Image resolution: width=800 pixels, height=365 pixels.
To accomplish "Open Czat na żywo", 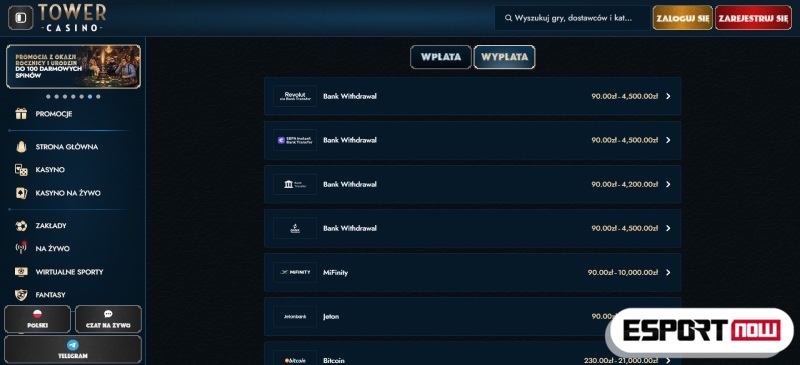I will (x=108, y=319).
